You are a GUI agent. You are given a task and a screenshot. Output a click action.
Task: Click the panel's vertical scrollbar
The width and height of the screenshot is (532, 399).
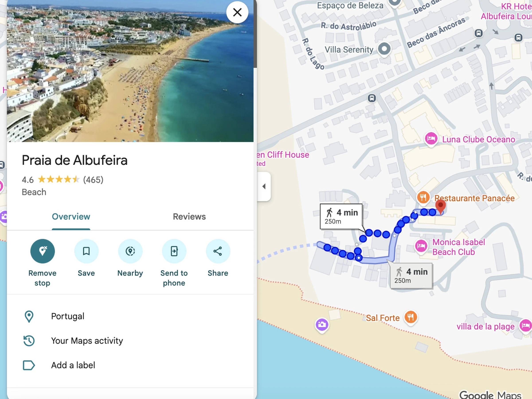(255, 34)
